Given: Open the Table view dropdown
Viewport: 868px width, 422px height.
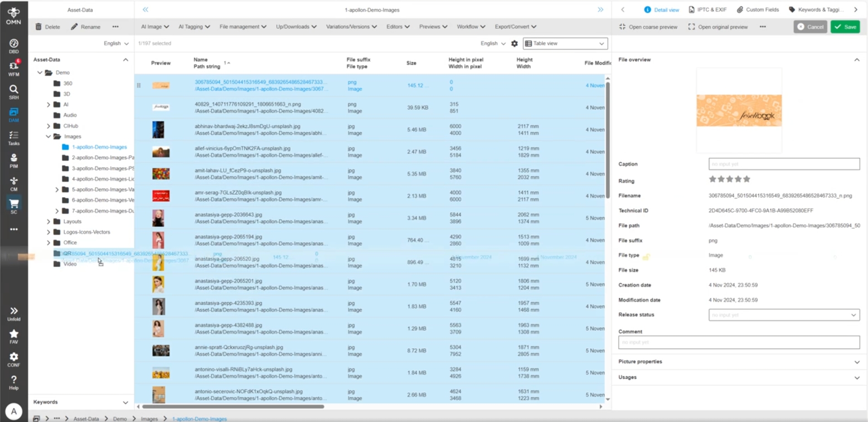Looking at the screenshot, I should point(565,44).
